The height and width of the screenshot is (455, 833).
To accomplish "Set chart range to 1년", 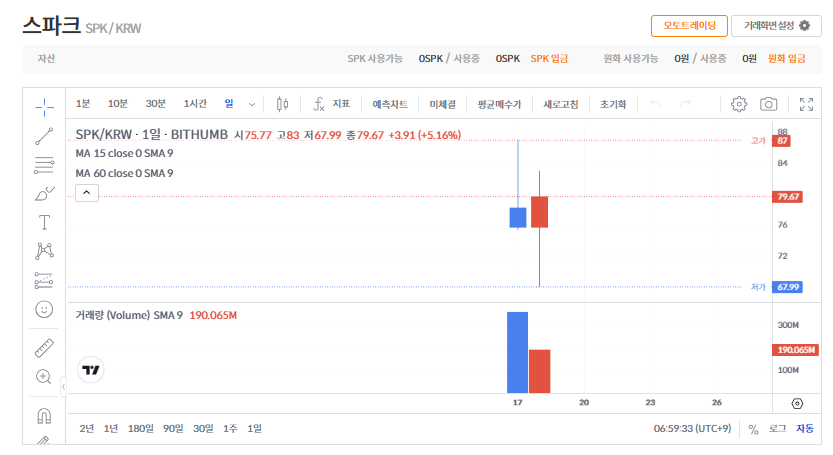I will tap(110, 428).
